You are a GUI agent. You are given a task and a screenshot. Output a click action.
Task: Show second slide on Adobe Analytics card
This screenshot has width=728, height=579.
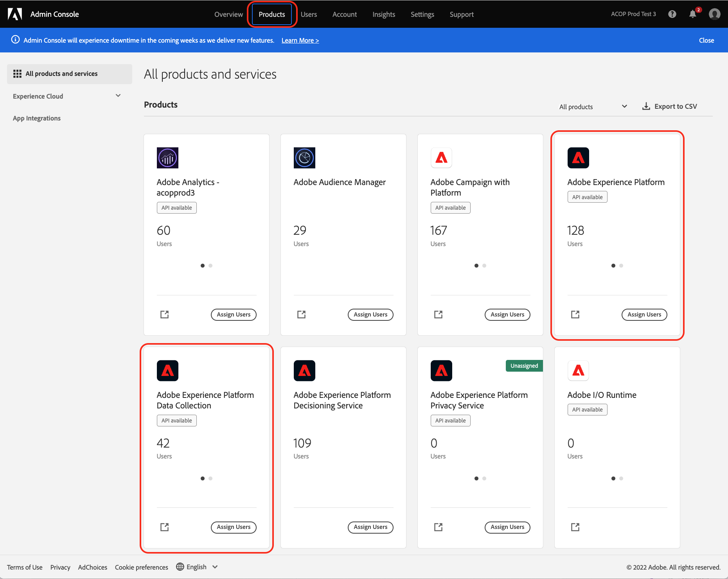[210, 266]
